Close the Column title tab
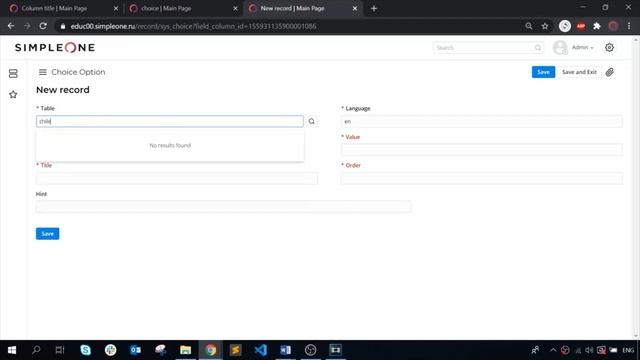 [116, 8]
